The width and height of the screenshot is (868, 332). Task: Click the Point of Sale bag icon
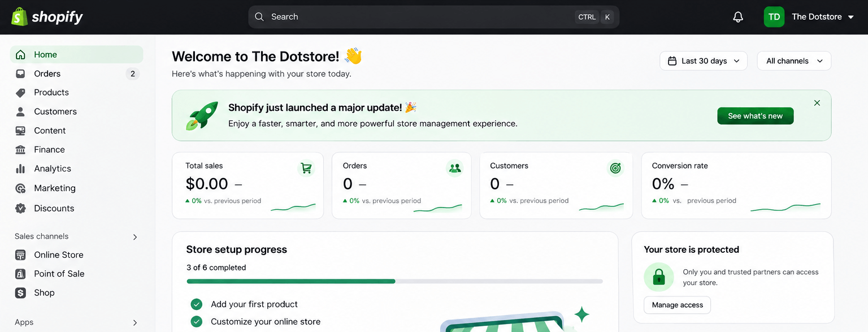tap(20, 274)
